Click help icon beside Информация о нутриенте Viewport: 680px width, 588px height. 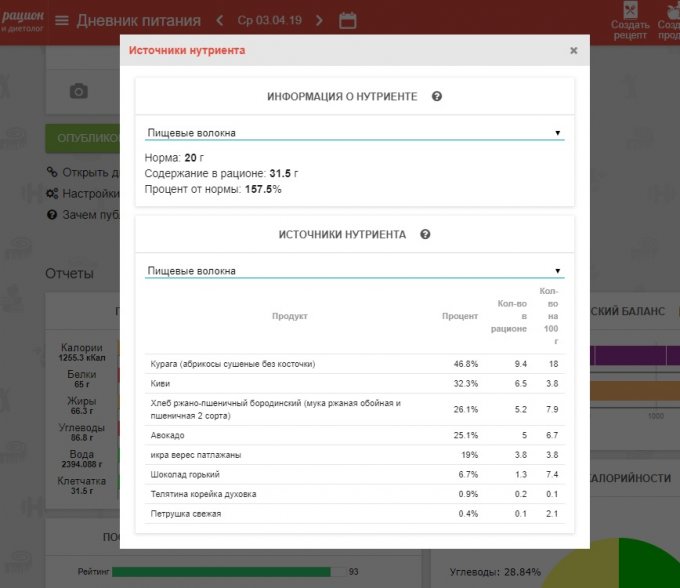pyautogui.click(x=437, y=97)
